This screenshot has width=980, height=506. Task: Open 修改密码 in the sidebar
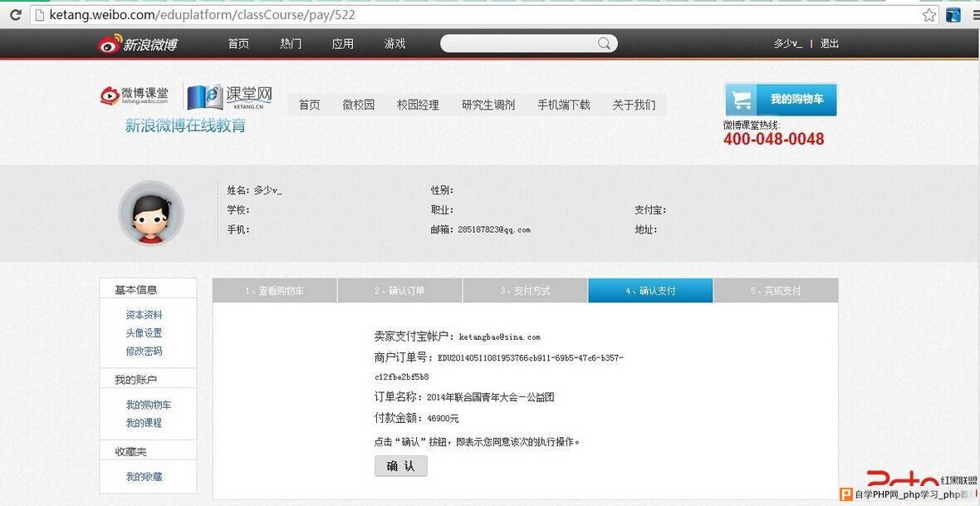click(x=144, y=351)
